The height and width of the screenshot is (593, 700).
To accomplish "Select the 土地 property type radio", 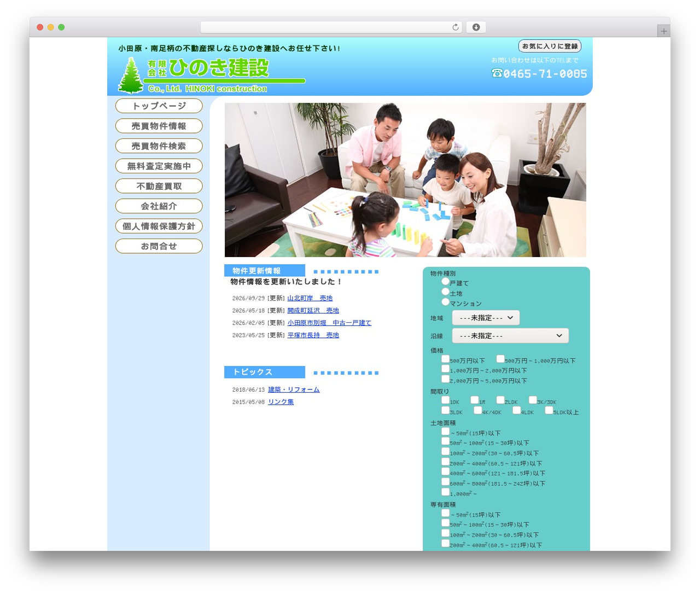I will tap(446, 292).
